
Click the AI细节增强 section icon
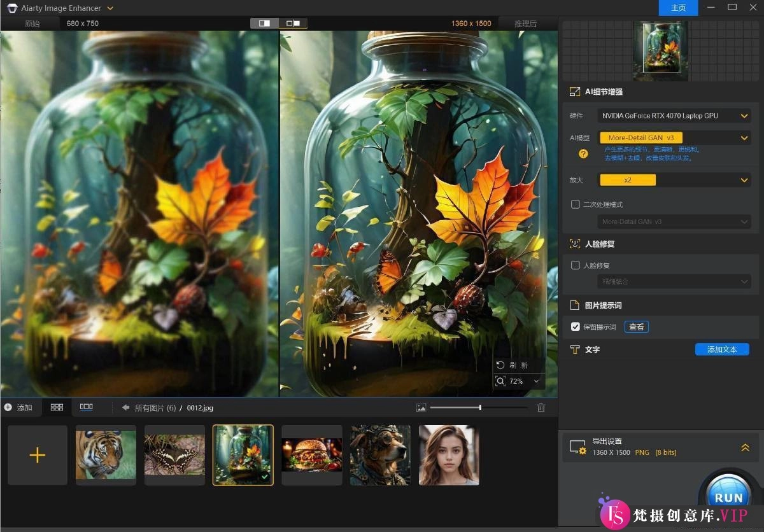pos(575,92)
